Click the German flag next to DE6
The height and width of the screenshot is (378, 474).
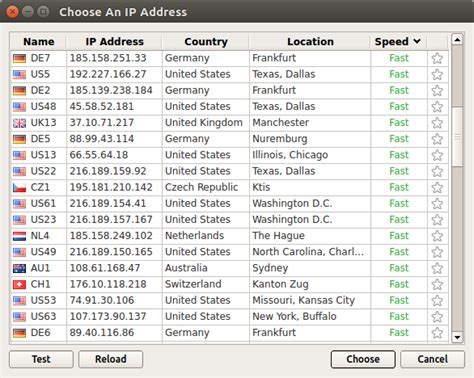[x=19, y=333]
